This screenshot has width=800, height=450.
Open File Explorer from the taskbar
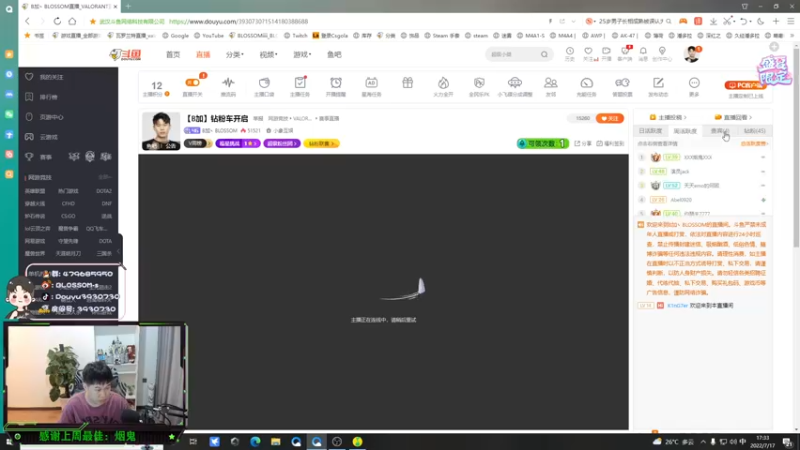276,441
